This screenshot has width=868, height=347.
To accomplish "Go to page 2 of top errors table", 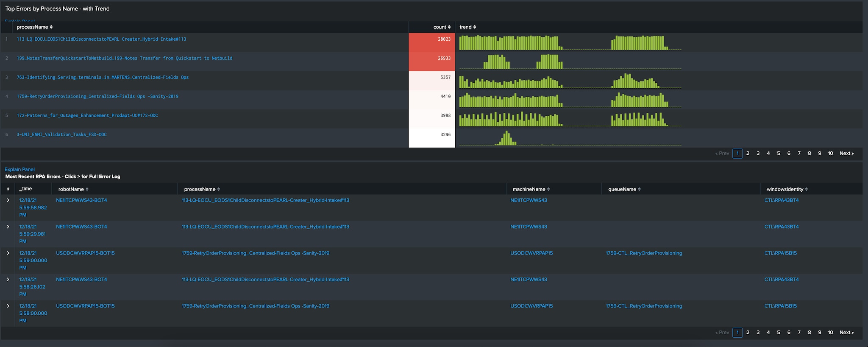I will point(748,154).
